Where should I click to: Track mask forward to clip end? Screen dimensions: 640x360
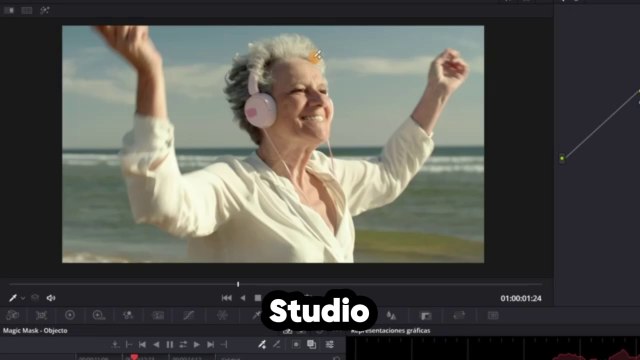(211, 345)
